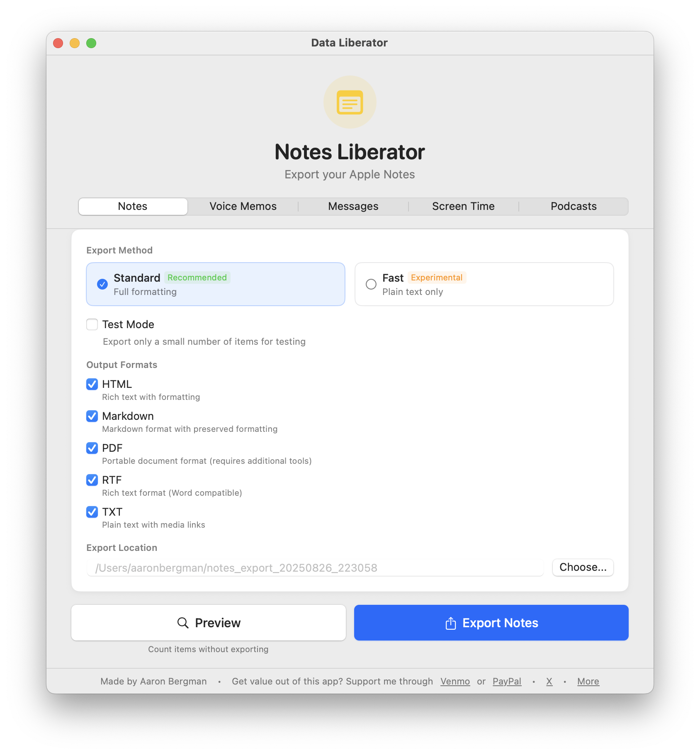Disable the PDF output format
Screen dimensions: 700x755
pyautogui.click(x=92, y=448)
